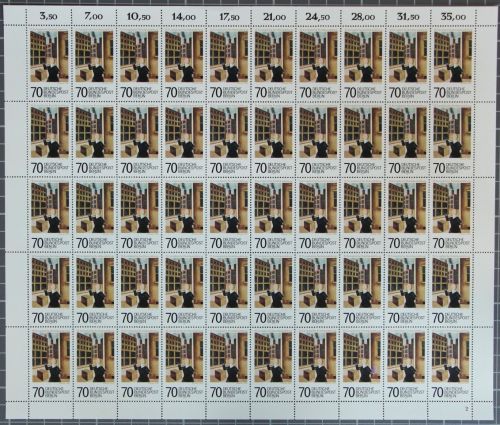The width and height of the screenshot is (500, 425).
Task: Click the 31,50 margin value label
Action: coord(408,16)
